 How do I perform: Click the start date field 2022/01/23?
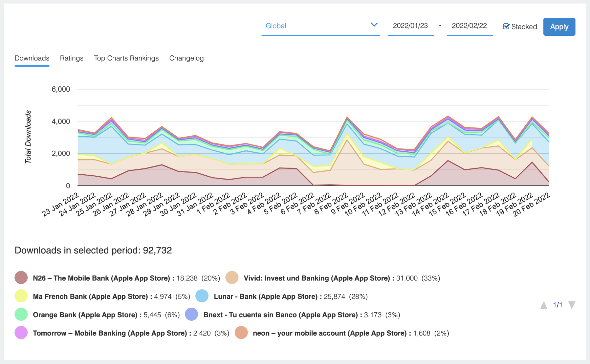410,26
